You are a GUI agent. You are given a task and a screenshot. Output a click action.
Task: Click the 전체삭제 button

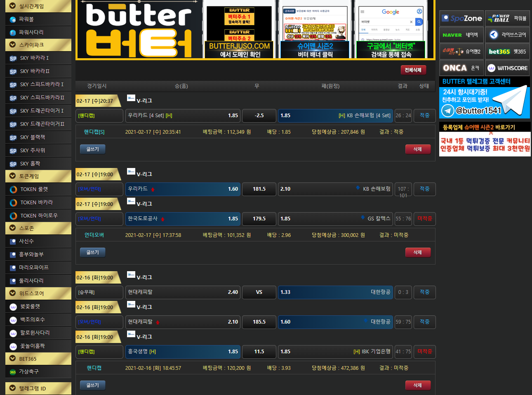413,70
